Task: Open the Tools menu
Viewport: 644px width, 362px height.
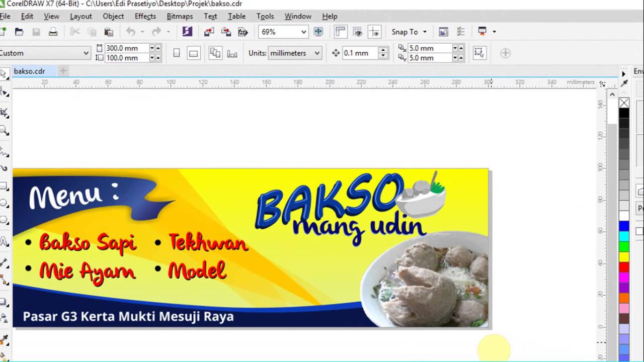Action: coord(265,16)
